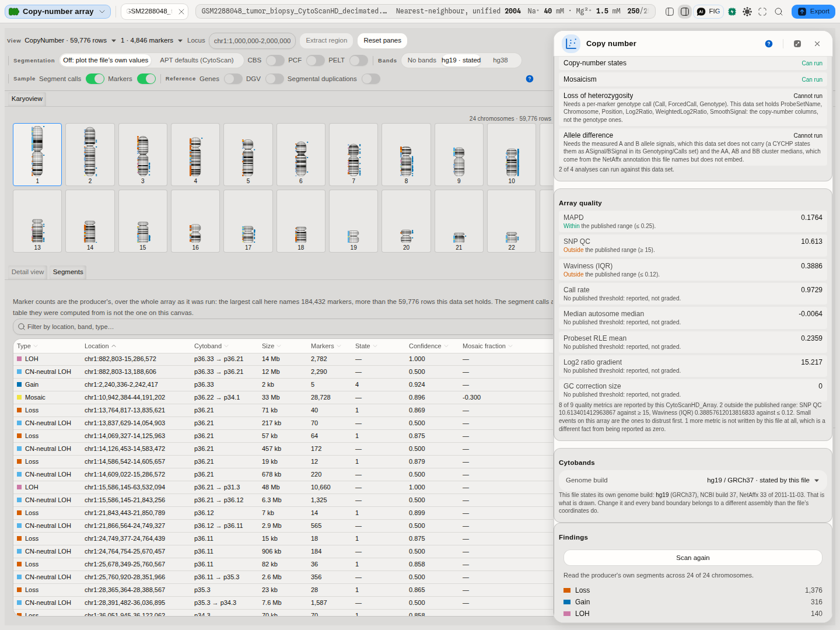Click the scatter plot Copy number icon
840x630 pixels.
[571, 44]
